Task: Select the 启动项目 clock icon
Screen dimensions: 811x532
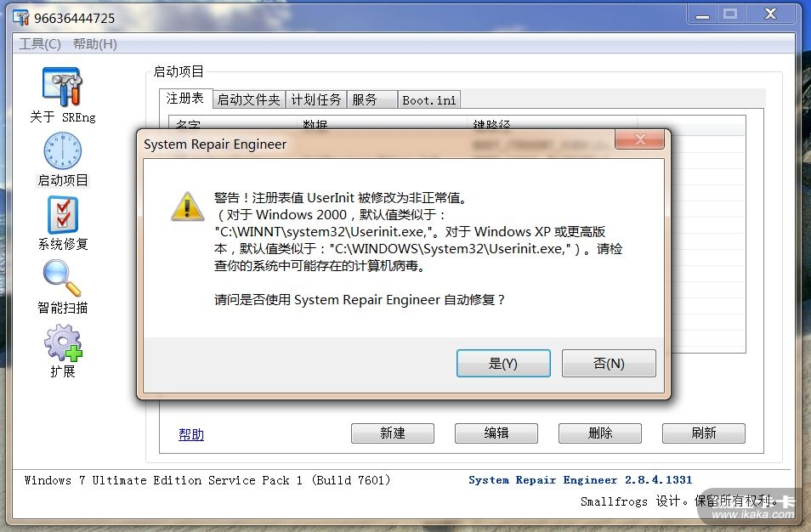Action: coord(62,150)
